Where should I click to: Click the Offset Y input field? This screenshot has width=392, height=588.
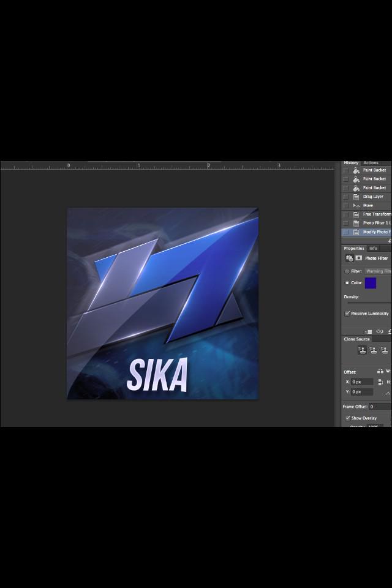pyautogui.click(x=362, y=392)
